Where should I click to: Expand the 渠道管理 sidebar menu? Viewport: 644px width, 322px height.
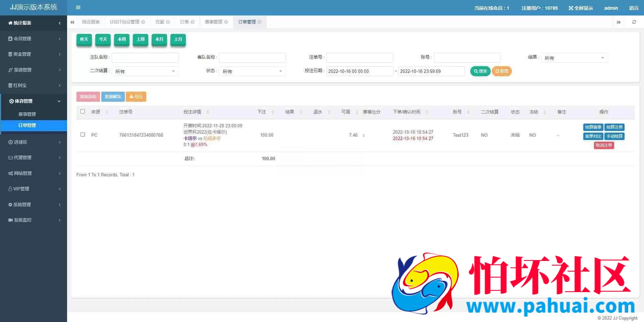click(34, 70)
